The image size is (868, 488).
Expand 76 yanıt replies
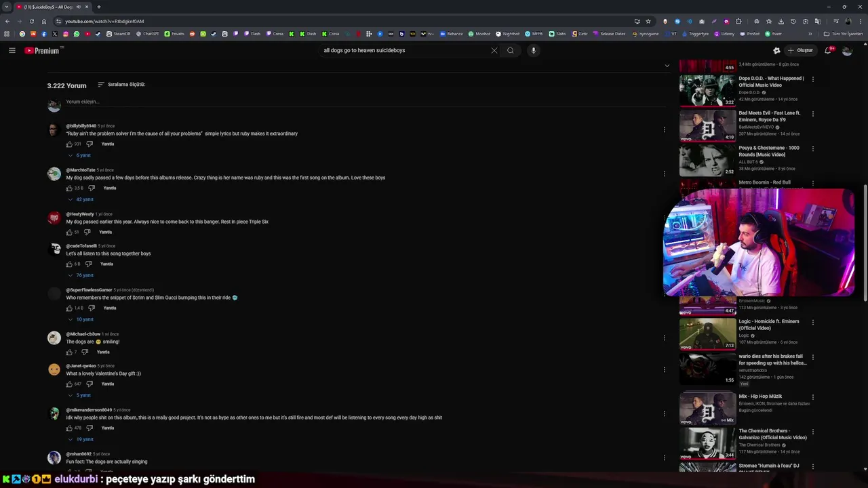click(x=81, y=275)
